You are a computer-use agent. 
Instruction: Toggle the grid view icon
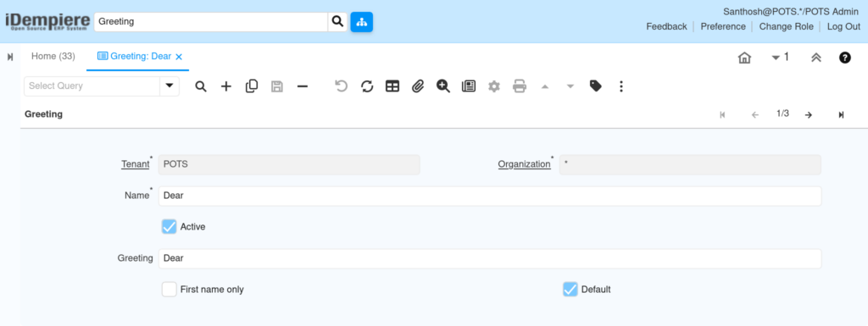click(x=392, y=86)
